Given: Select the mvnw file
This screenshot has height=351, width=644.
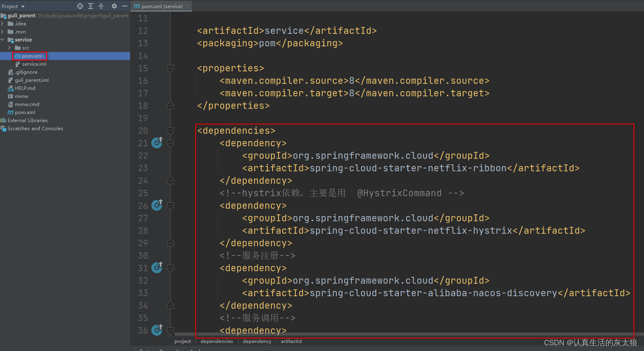Looking at the screenshot, I should coord(18,96).
